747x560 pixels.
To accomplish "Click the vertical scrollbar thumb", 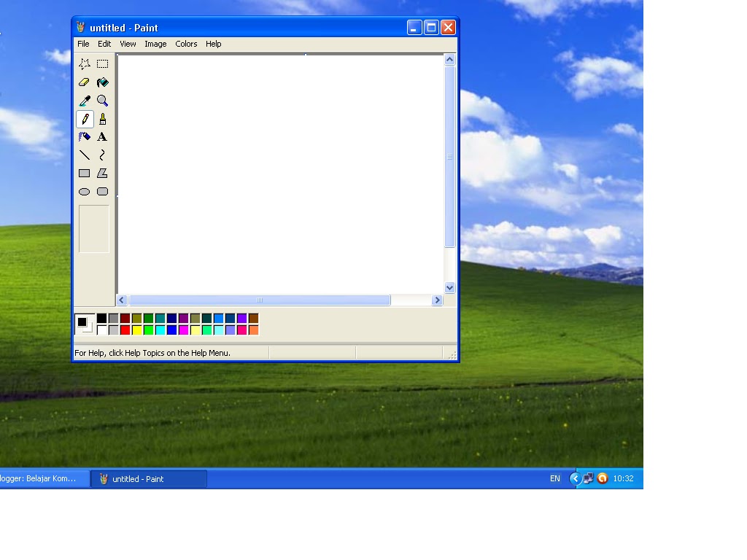I will point(449,157).
